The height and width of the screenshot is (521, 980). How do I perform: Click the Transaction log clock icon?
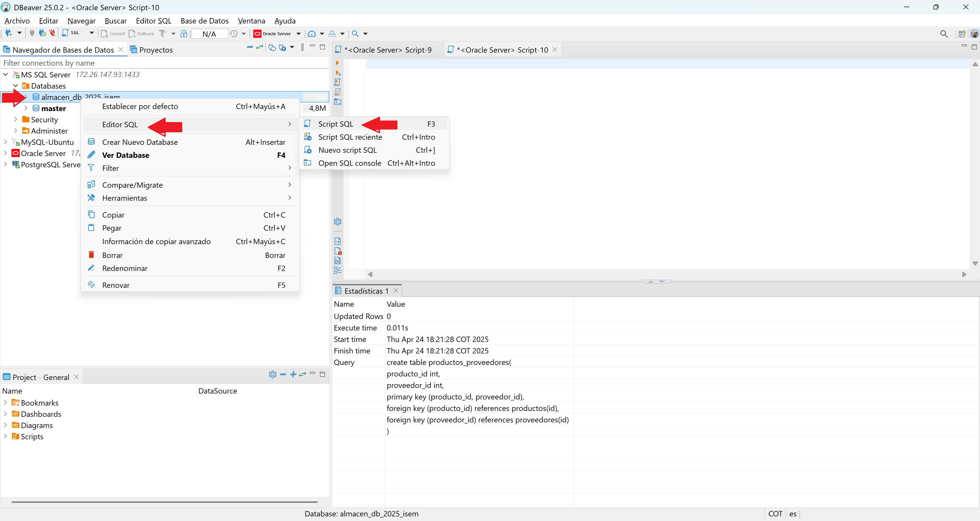tap(234, 34)
